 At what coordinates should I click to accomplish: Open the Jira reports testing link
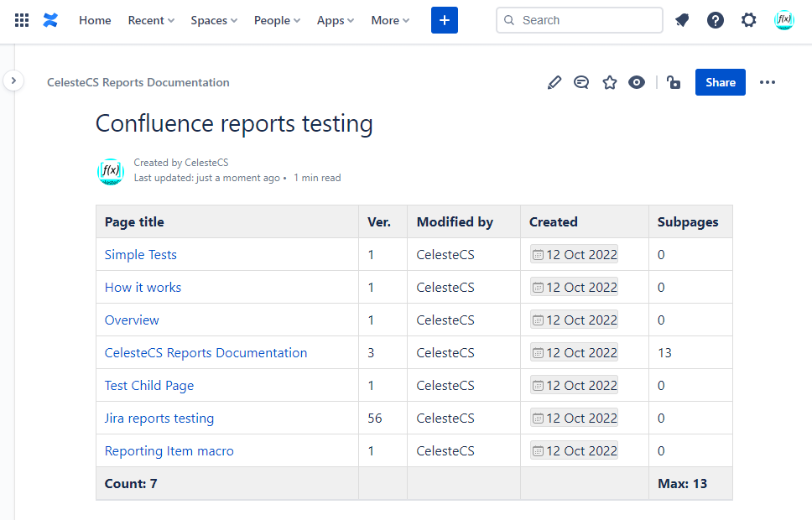click(x=159, y=419)
